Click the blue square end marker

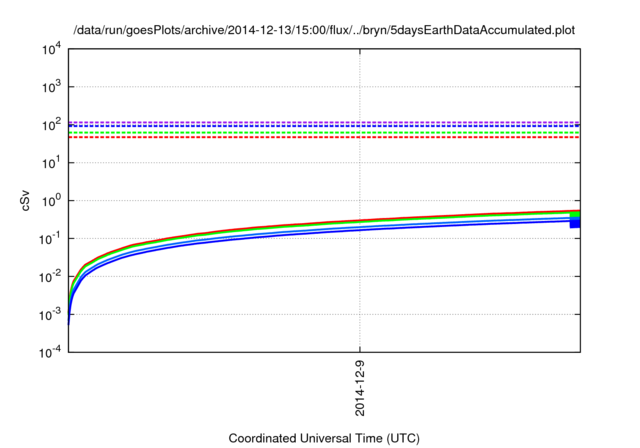click(575, 223)
